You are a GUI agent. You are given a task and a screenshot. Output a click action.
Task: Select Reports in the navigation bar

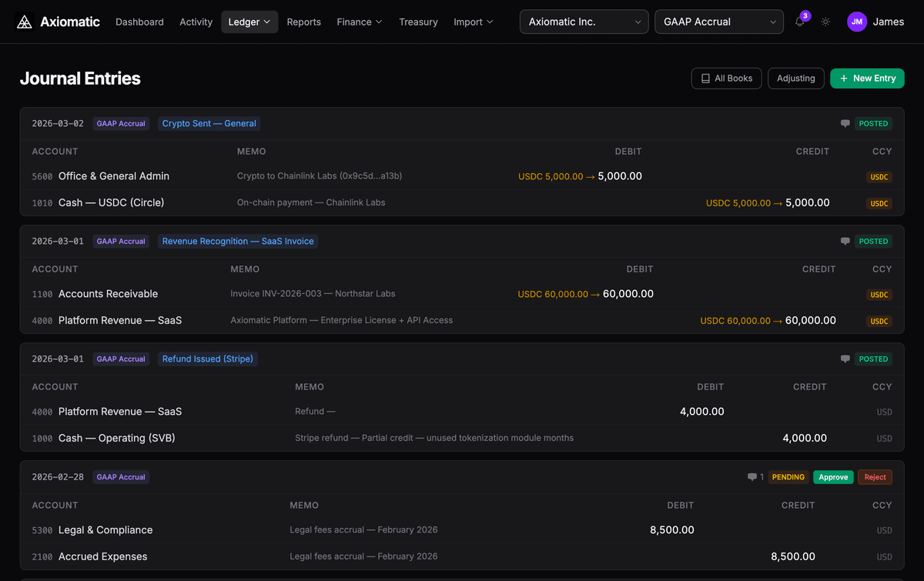click(303, 22)
